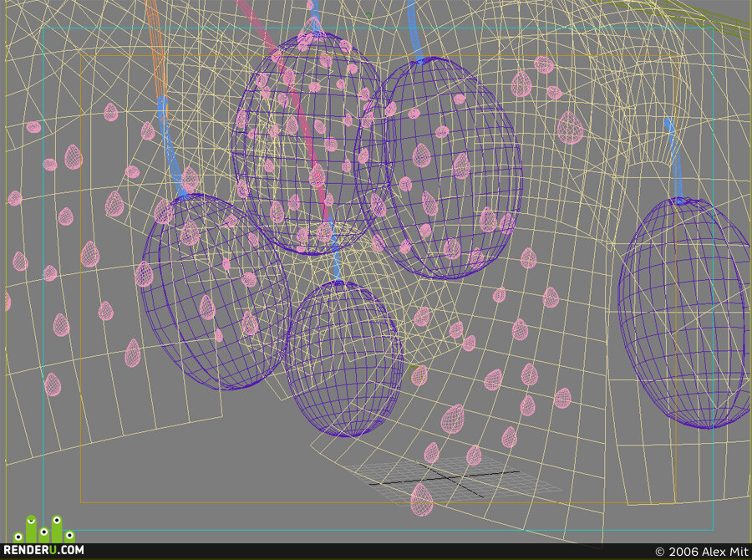Click the orange string segment
This screenshot has width=752, height=560.
[x=155, y=48]
